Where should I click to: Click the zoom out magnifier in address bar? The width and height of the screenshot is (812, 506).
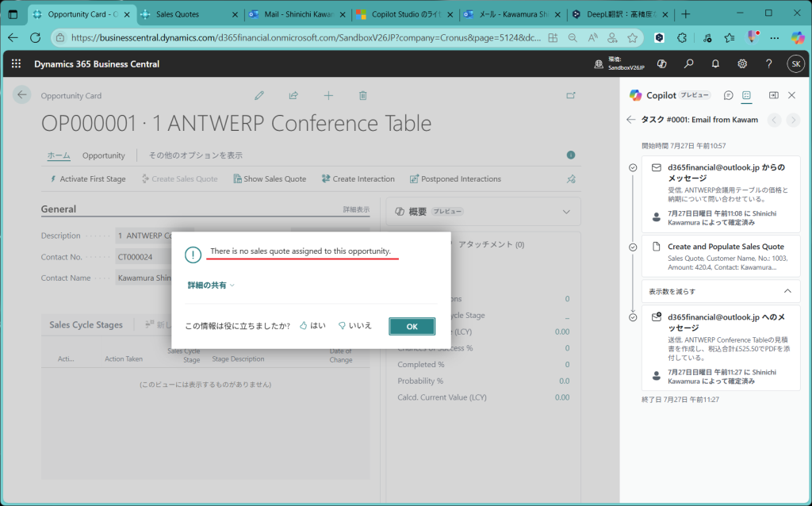[x=573, y=37]
